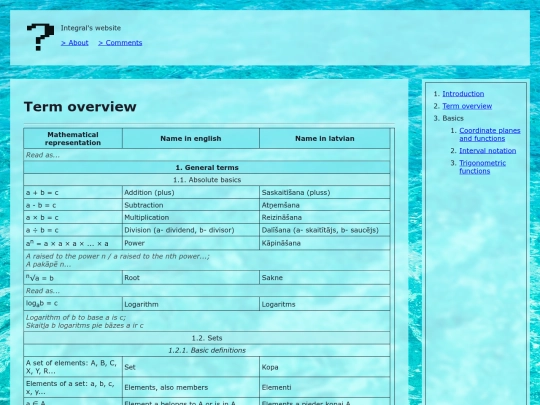Click the 'Elements of a set: a, b, c' cell
This screenshot has height=405, width=540.
point(73,387)
